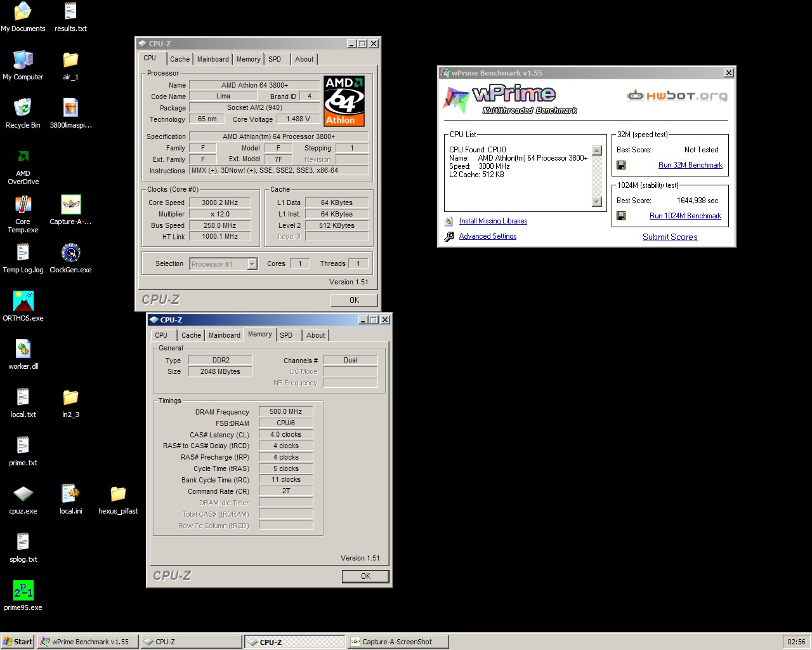Switch to Memory tab in upper CPU-Z
812x650 pixels.
point(248,59)
